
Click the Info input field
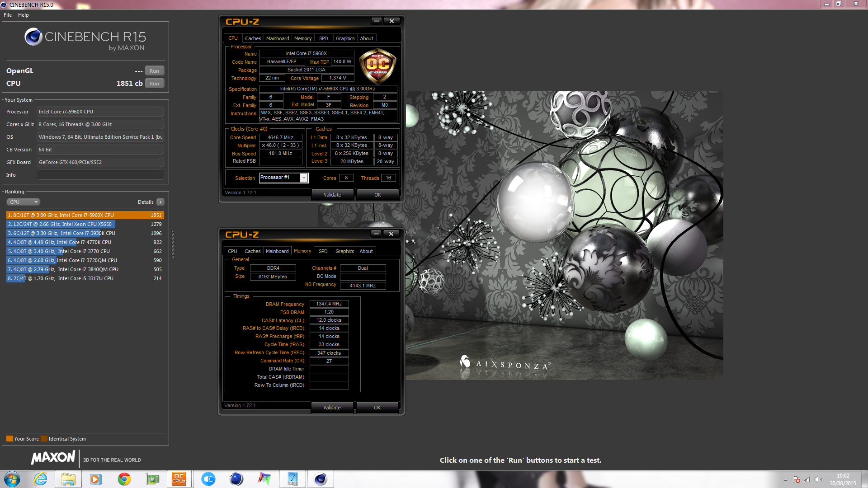coord(100,175)
